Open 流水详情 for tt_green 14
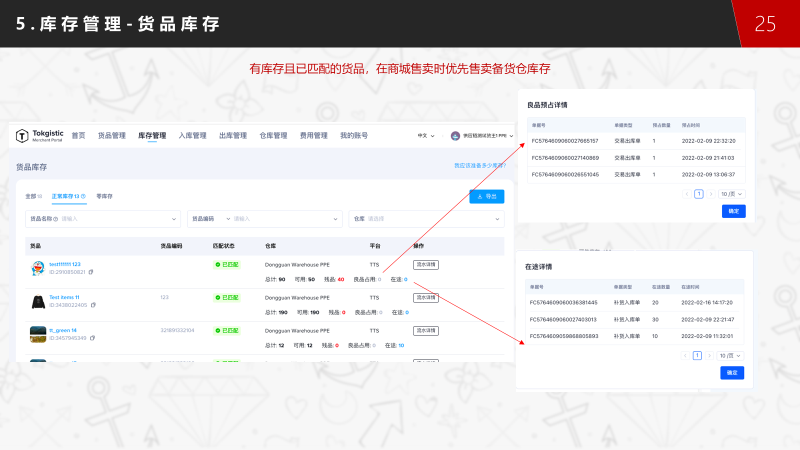Image resolution: width=800 pixels, height=450 pixels. 426,331
